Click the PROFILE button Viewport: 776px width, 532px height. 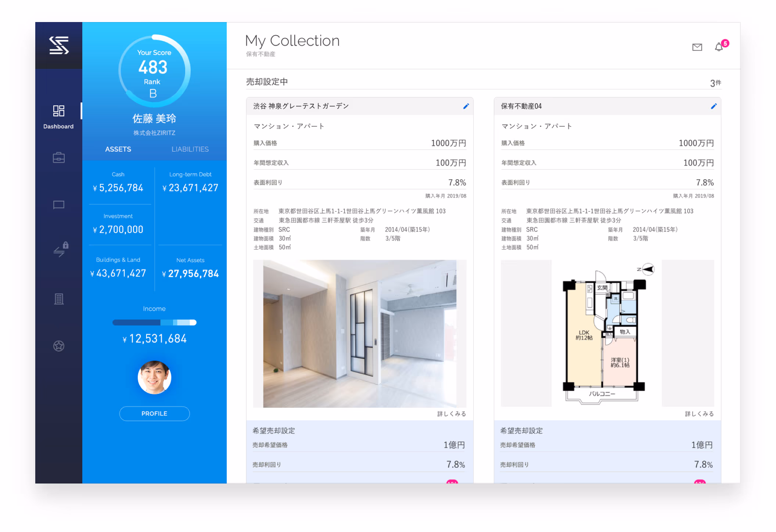coord(154,414)
